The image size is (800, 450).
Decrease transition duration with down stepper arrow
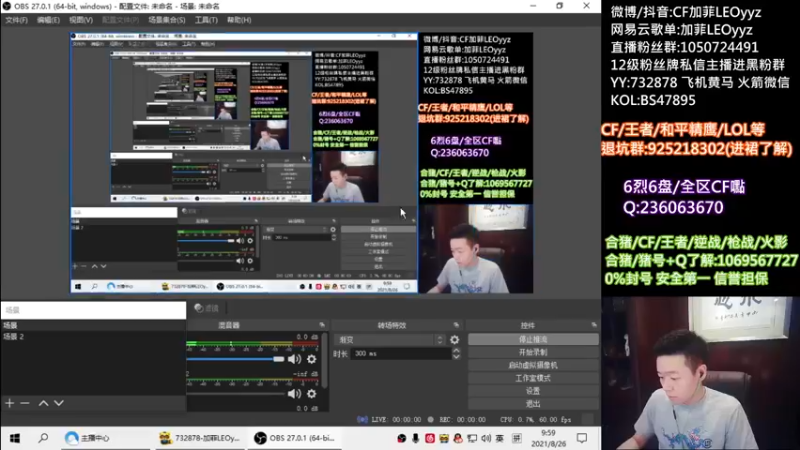[456, 357]
